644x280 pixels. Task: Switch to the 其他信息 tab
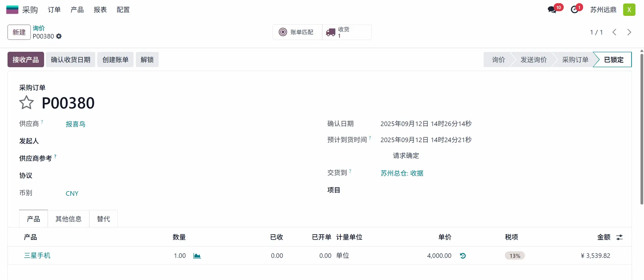click(68, 219)
